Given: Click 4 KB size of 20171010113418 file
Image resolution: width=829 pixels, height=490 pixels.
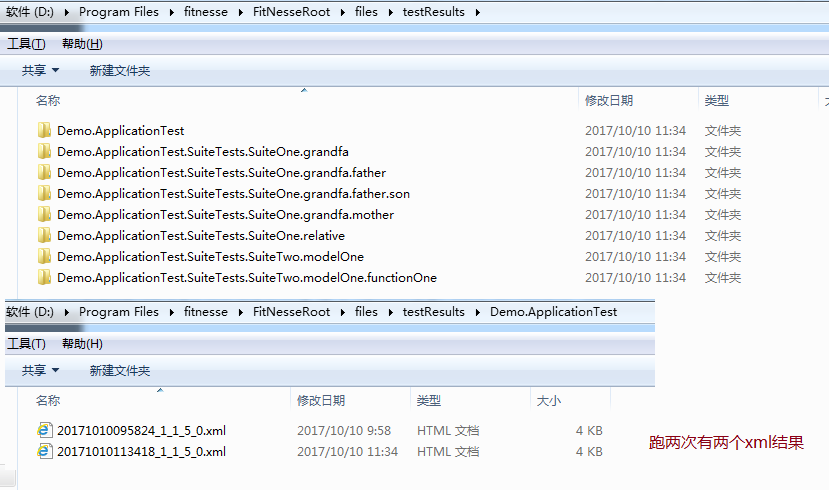Looking at the screenshot, I should [589, 452].
